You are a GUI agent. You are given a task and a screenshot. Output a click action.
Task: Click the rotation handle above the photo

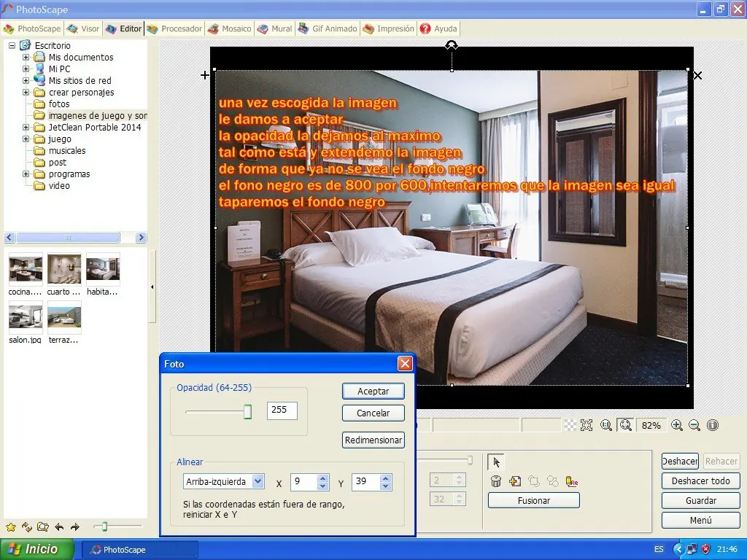point(452,45)
